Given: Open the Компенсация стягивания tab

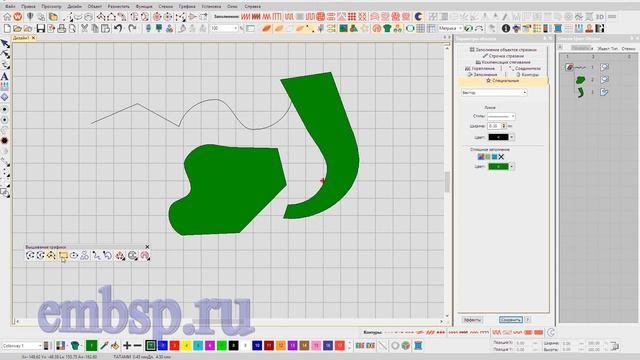Looking at the screenshot, I should point(503,62).
